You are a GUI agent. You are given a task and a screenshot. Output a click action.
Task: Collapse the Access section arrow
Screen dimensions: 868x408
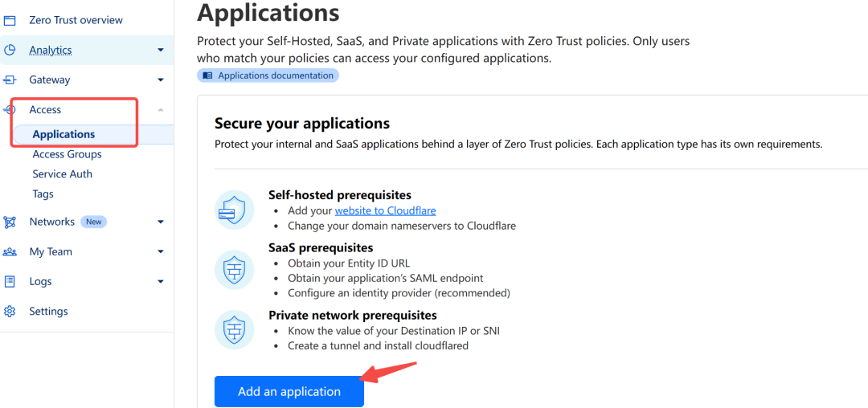pos(161,110)
